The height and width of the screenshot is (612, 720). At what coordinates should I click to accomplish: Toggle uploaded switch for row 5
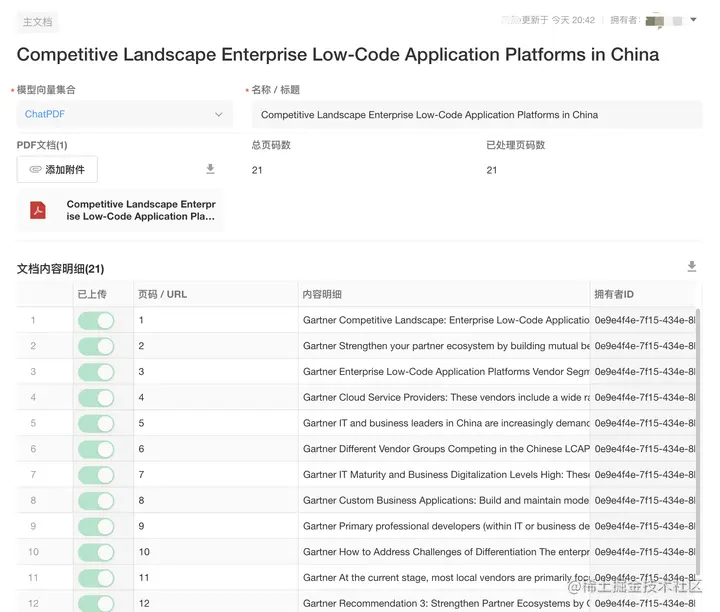[96, 423]
